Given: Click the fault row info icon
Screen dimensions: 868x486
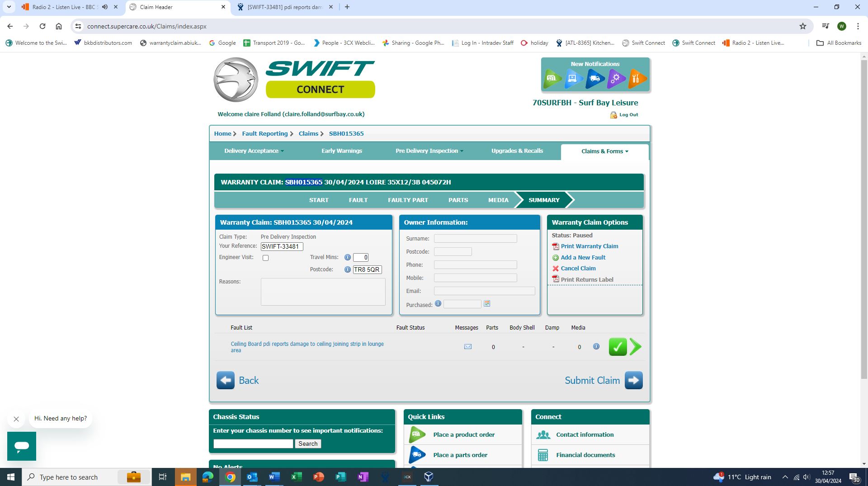Looking at the screenshot, I should [x=596, y=347].
